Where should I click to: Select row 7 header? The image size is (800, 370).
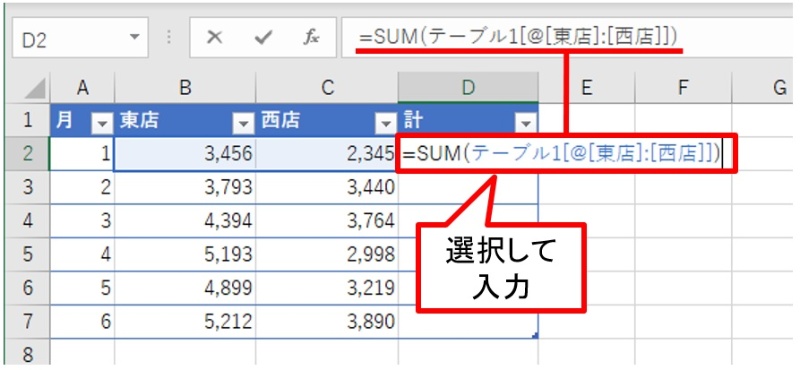(28, 322)
